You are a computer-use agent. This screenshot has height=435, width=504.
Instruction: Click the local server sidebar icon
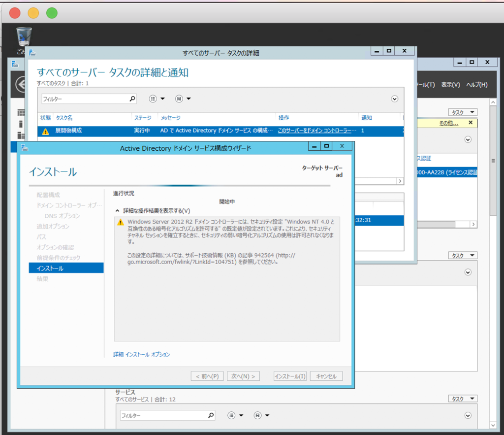[x=21, y=124]
